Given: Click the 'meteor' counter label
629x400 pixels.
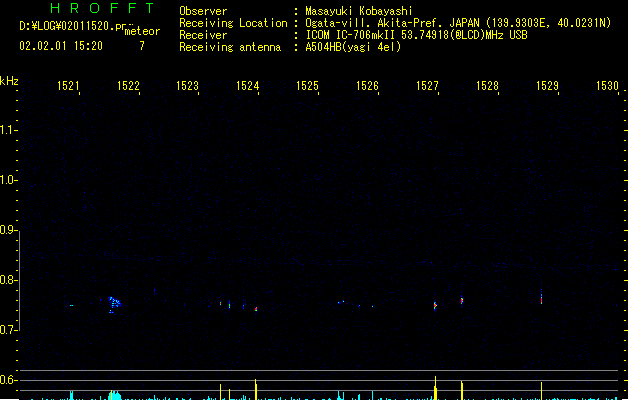Looking at the screenshot, I should tap(142, 31).
